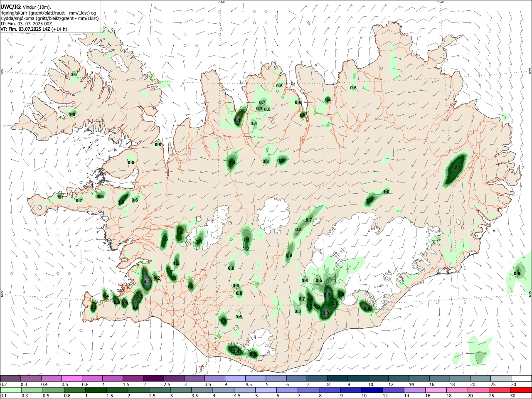Select the bright magenta 0.5–0.8 swatch in the snow scale
The image size is (532, 399).
[71, 378]
